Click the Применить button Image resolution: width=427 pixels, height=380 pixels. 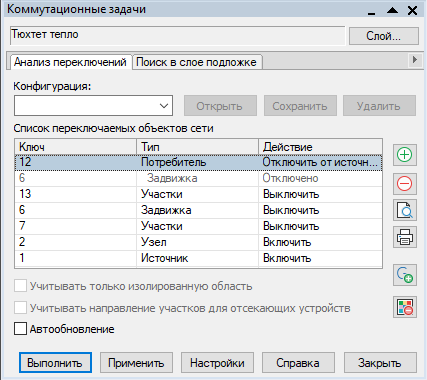pos(136,363)
